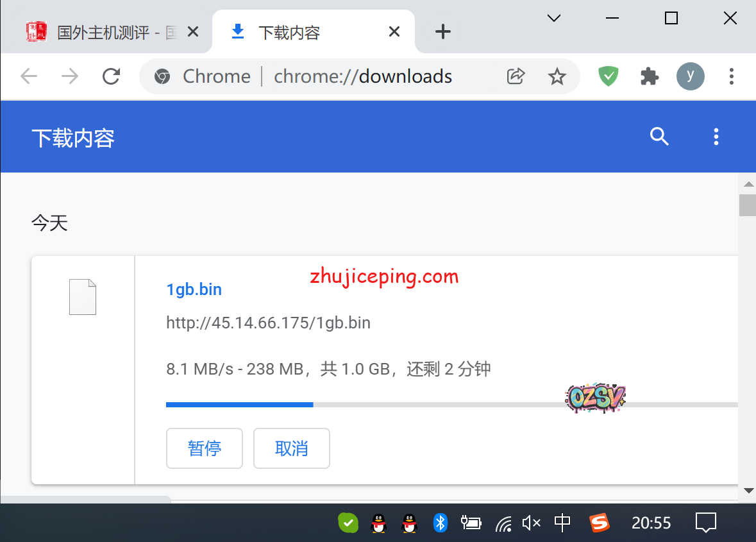Click the 1gb.bin file icon
The width and height of the screenshot is (756, 542).
point(83,297)
